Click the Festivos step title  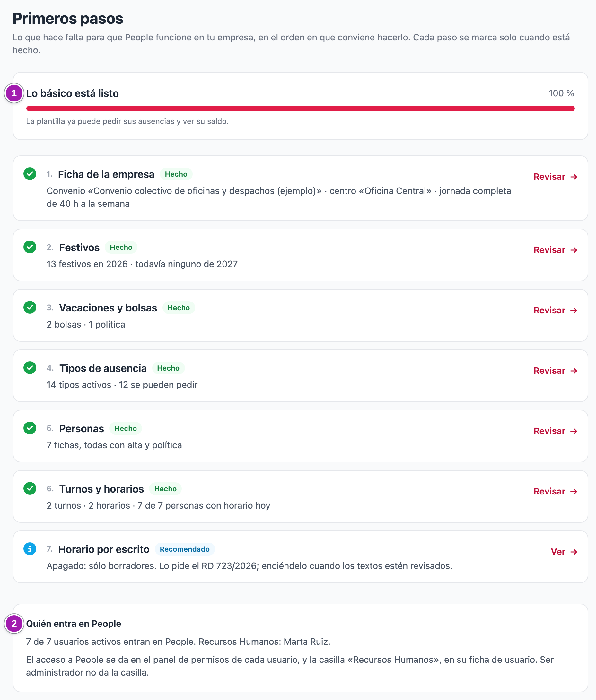(x=79, y=248)
